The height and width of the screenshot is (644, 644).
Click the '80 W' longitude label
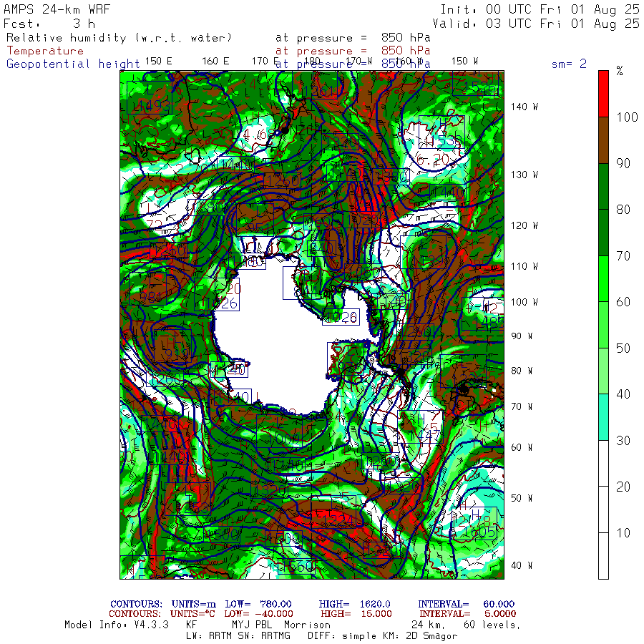click(522, 371)
